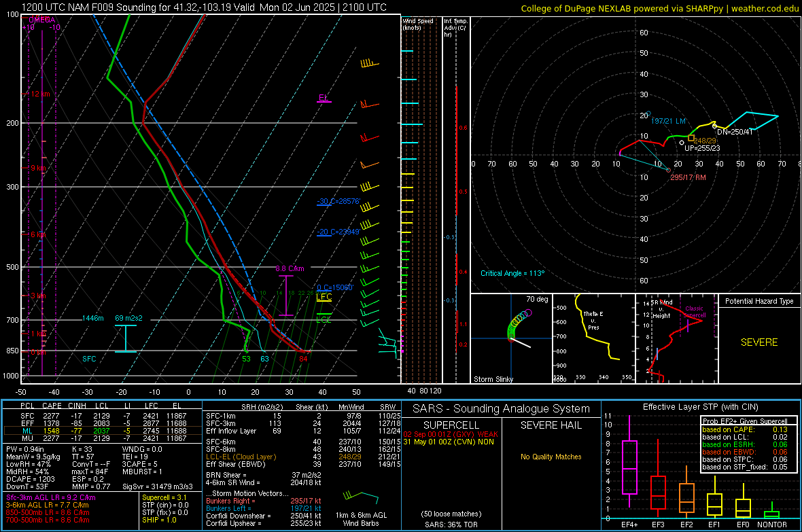
Task: Click the OMEGA label on the skew-T
Action: (x=41, y=20)
